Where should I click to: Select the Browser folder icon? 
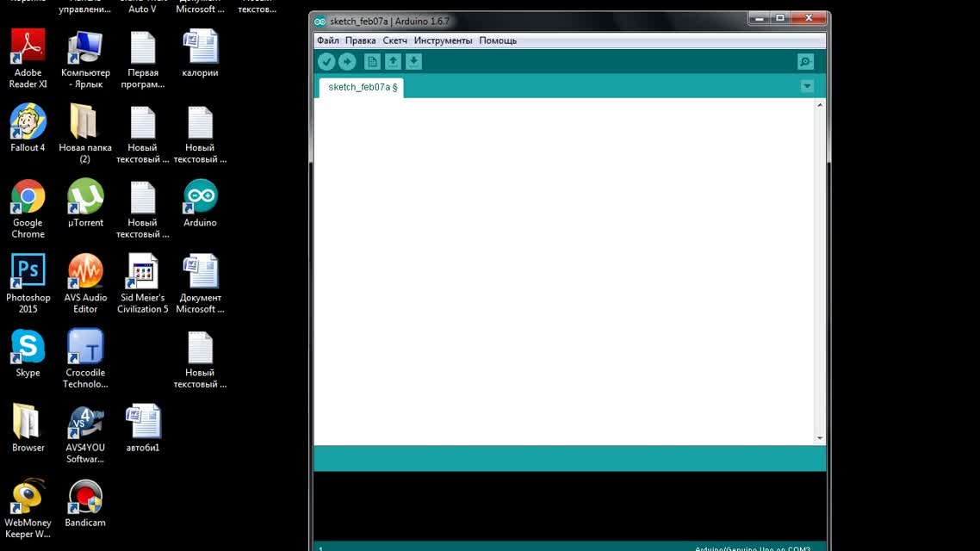(x=28, y=428)
